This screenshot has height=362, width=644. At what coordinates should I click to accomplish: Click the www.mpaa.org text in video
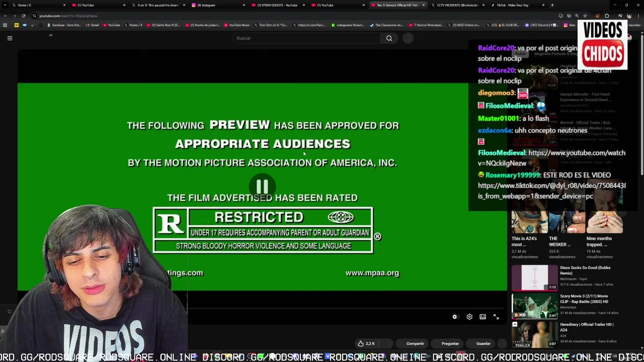pos(372,273)
